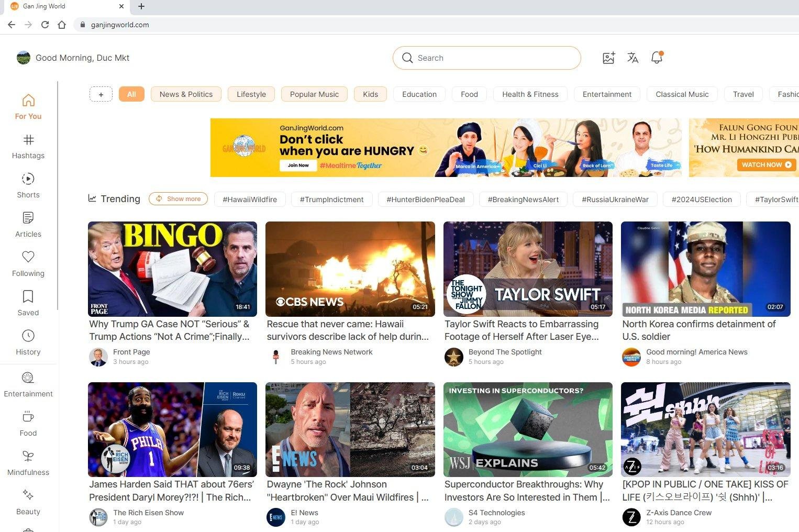Click Watch Now on the Falun Gong banner
This screenshot has height=532, width=799.
coord(766,164)
